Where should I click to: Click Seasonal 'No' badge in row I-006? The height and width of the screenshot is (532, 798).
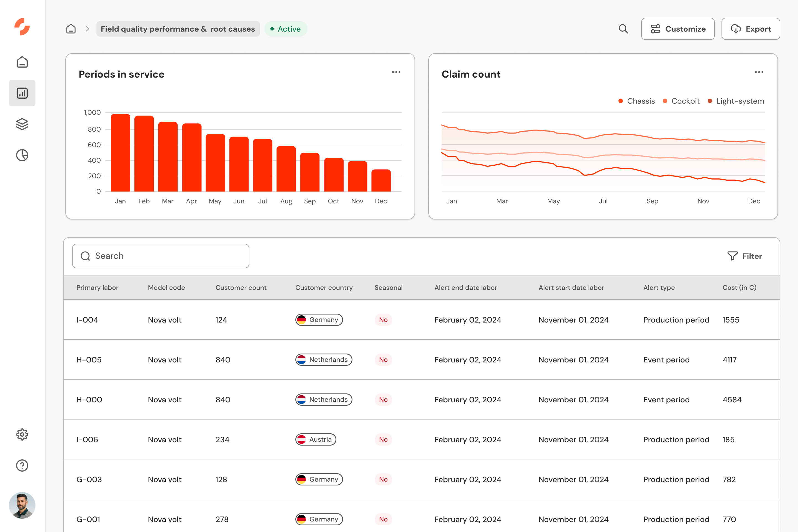point(383,439)
